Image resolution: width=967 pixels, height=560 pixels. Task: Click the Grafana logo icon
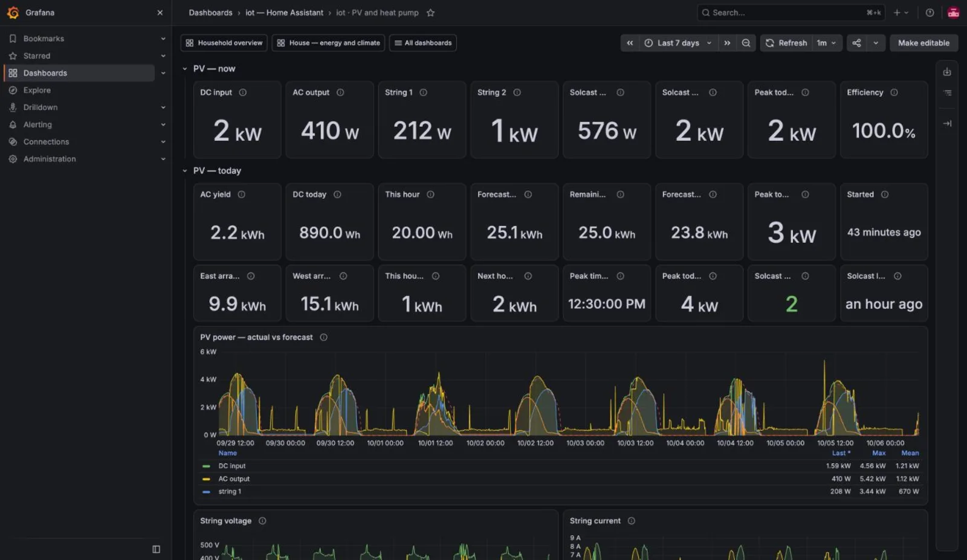click(13, 13)
